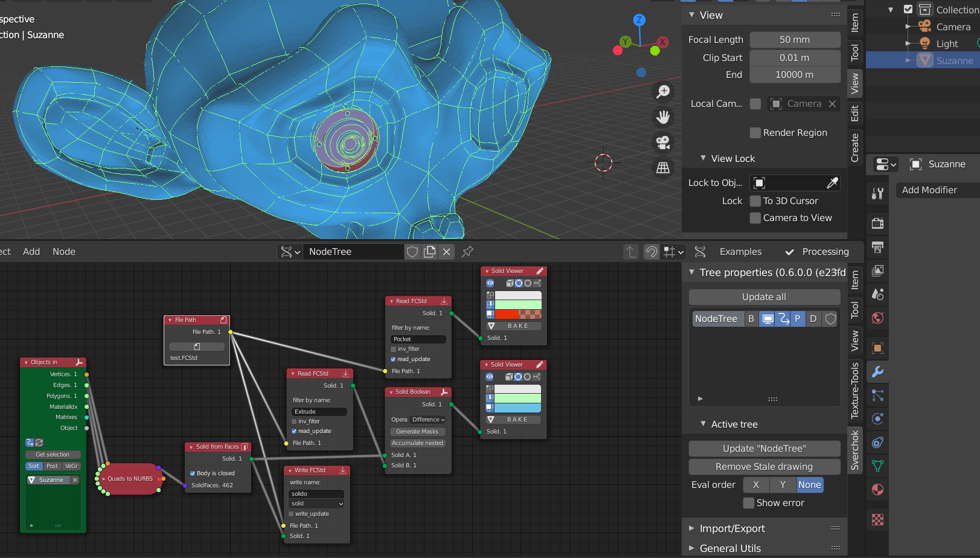Open the Render properties tab icon
Image resolution: width=980 pixels, height=558 pixels.
pyautogui.click(x=877, y=223)
